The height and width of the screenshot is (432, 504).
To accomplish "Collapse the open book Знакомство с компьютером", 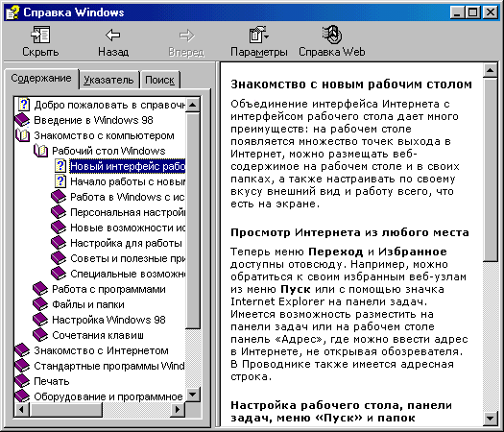I will click(22, 135).
